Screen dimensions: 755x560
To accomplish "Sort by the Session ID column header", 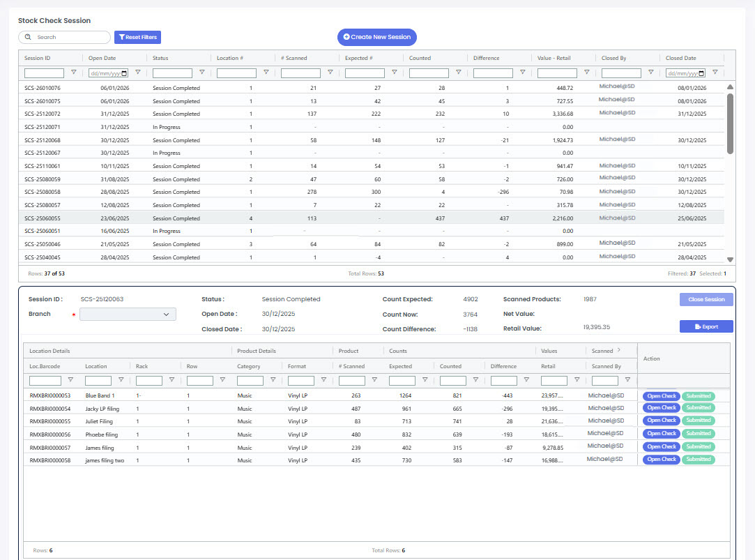I will (x=38, y=58).
